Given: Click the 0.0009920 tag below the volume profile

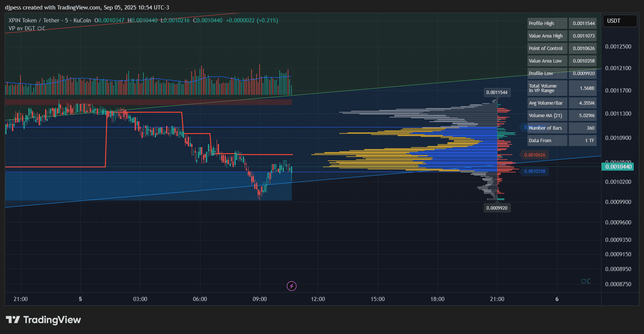Looking at the screenshot, I should coord(497,208).
